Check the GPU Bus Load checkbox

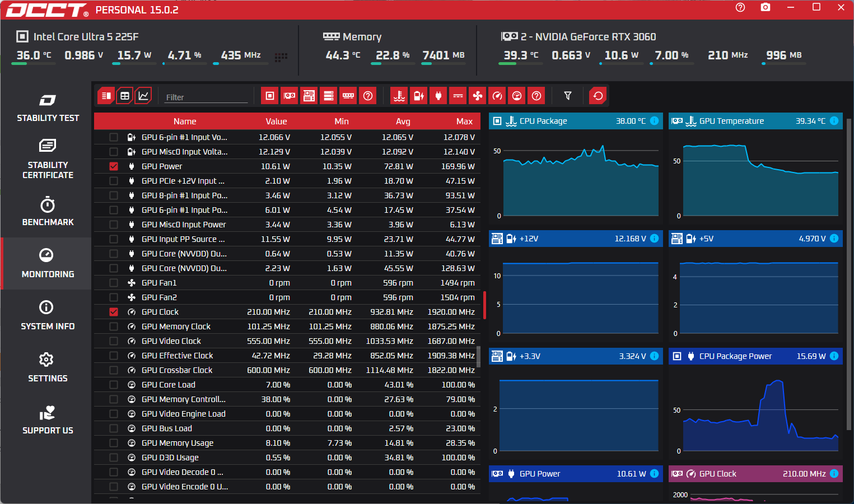click(x=114, y=428)
